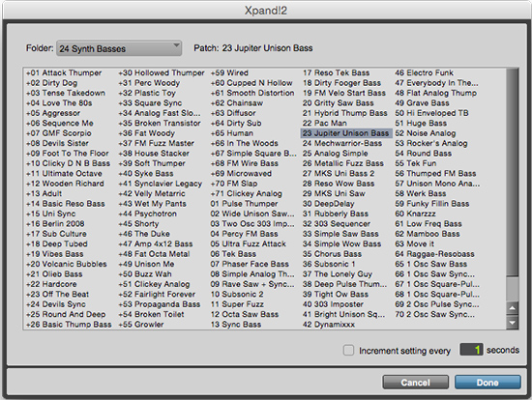Select patch +55 Growler
The width and height of the screenshot is (532, 400).
coord(141,325)
